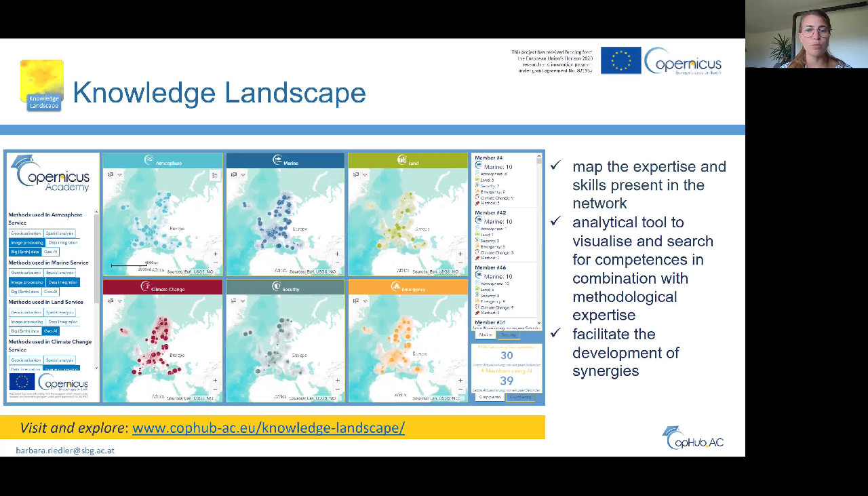Zoom out on the Land map
This screenshot has height=496, width=868.
[x=460, y=263]
